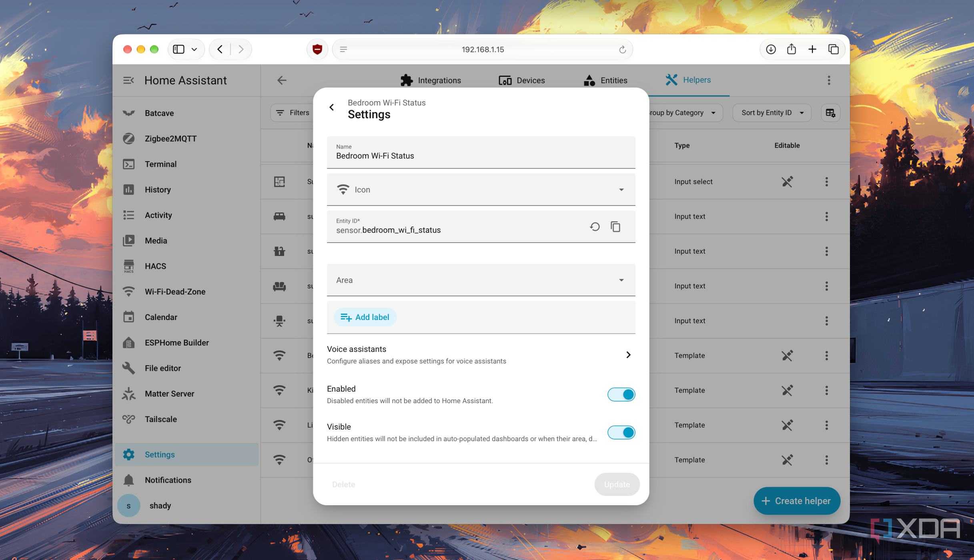Viewport: 974px width, 560px height.
Task: Click the Type column header
Action: click(x=682, y=146)
